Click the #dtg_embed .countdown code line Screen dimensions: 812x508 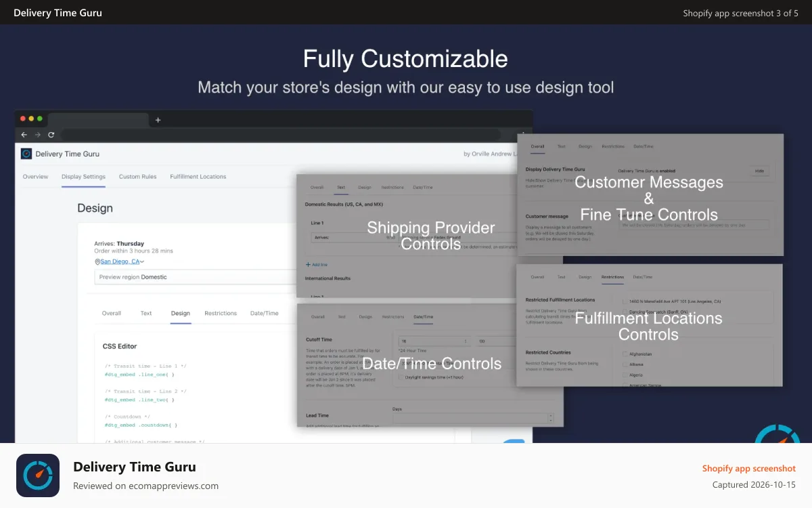141,425
